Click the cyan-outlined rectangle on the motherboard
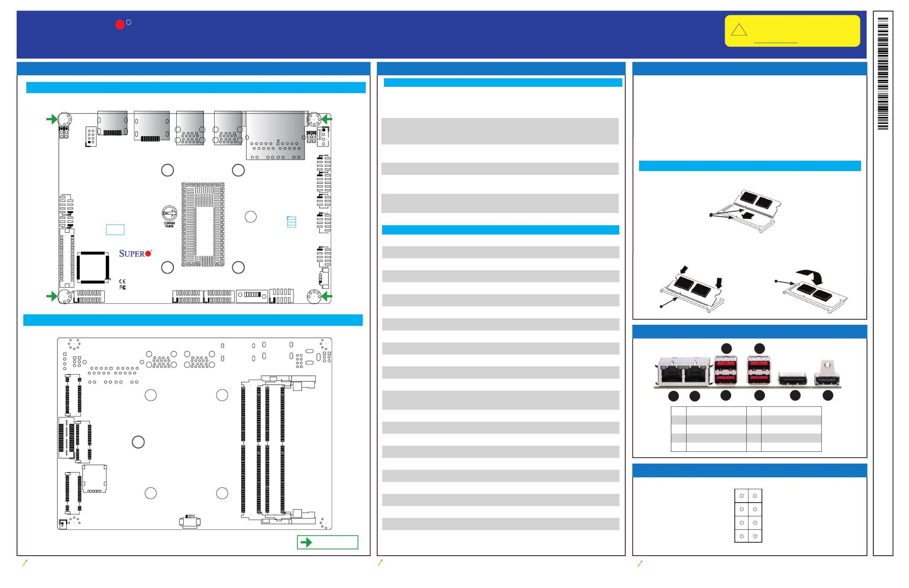This screenshot has height=588, width=909. (x=115, y=230)
